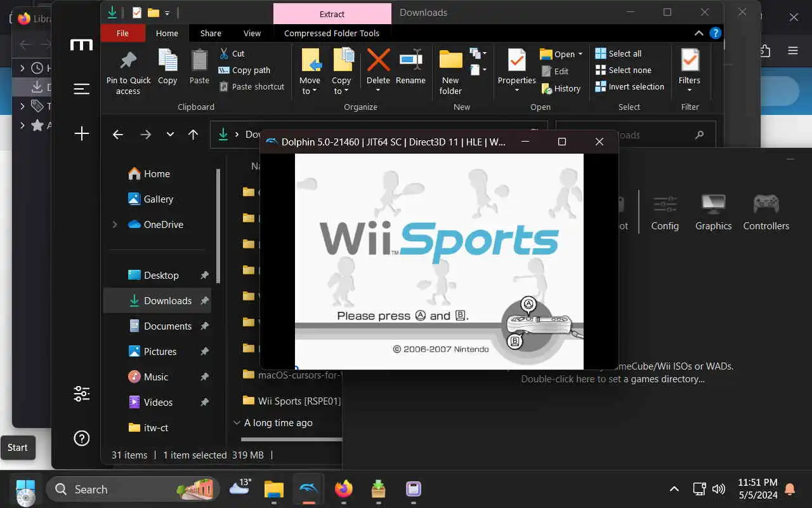Open the Firefox hamburger menu
812x508 pixels.
pyautogui.click(x=793, y=51)
